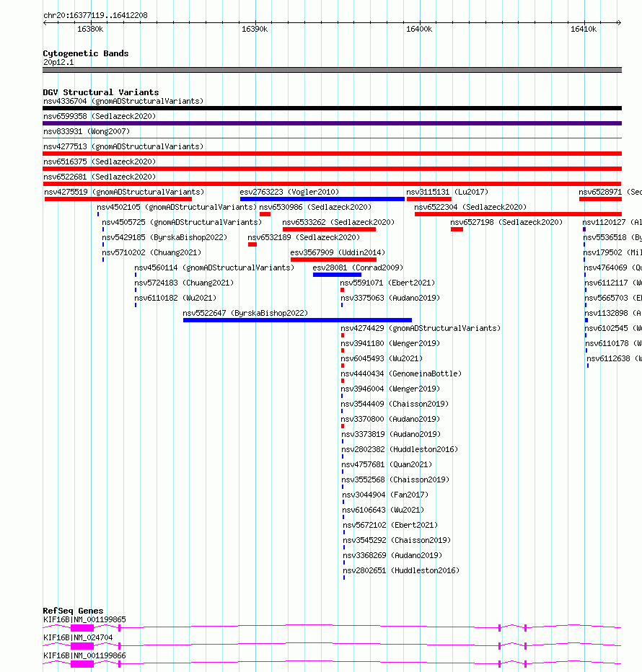The image size is (642, 672).
Task: Open nsv2802651 (Huddleston2016) variant
Action: click(x=401, y=570)
